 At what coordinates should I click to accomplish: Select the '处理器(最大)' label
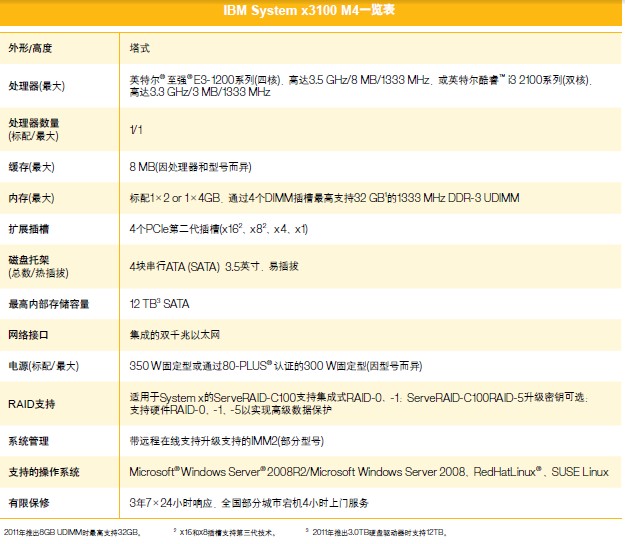[x=37, y=86]
